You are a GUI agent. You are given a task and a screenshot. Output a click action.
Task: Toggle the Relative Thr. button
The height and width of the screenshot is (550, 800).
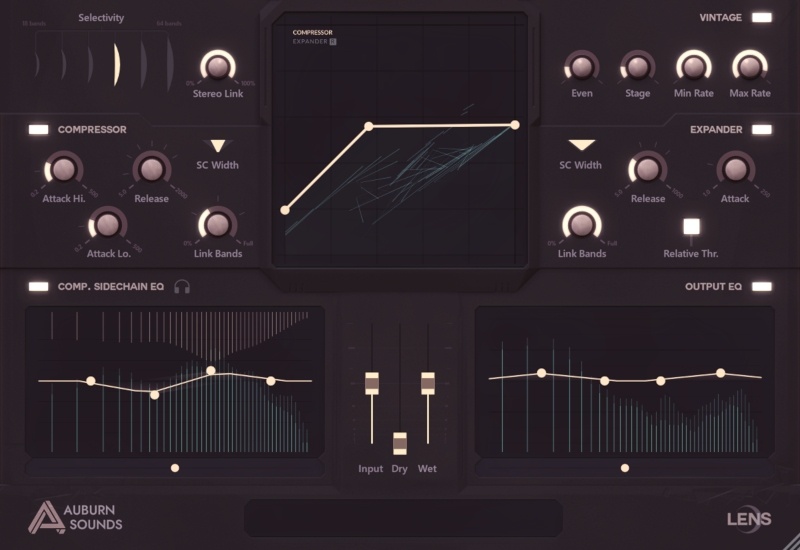click(691, 227)
